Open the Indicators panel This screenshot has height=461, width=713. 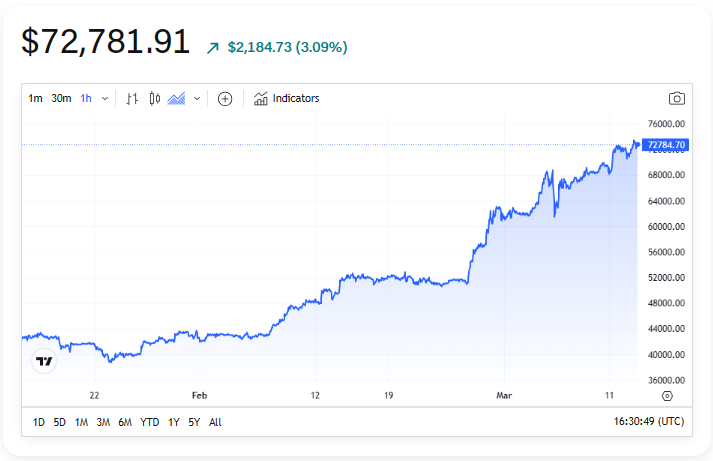coord(287,98)
